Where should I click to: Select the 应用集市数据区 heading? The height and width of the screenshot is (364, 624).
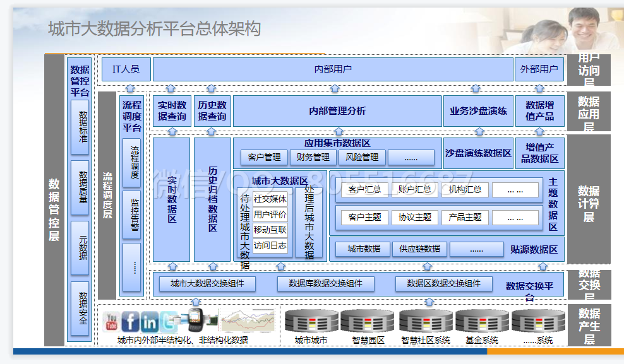(x=337, y=143)
